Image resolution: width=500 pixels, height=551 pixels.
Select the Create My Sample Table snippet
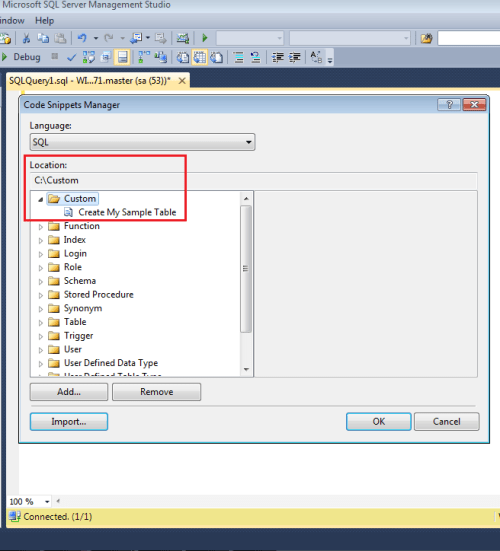[x=127, y=212]
